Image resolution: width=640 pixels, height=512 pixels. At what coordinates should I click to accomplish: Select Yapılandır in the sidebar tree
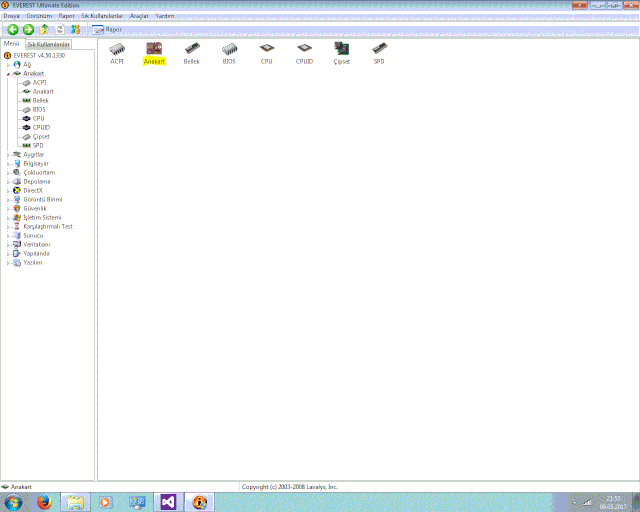click(x=36, y=254)
